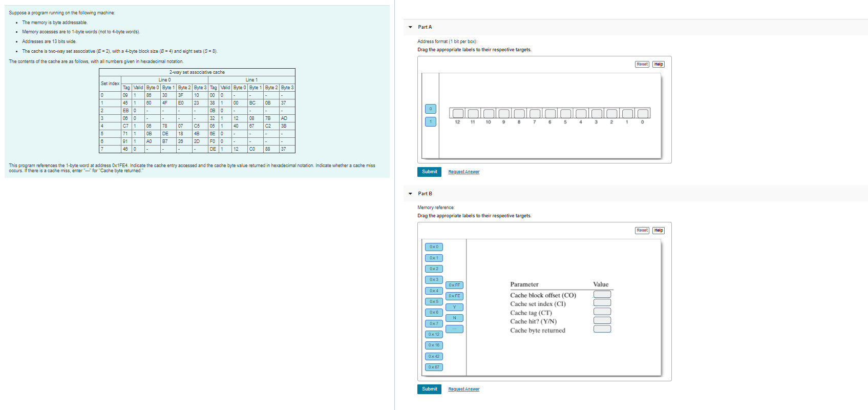
Task: Click the bit 2 target box
Action: point(612,113)
